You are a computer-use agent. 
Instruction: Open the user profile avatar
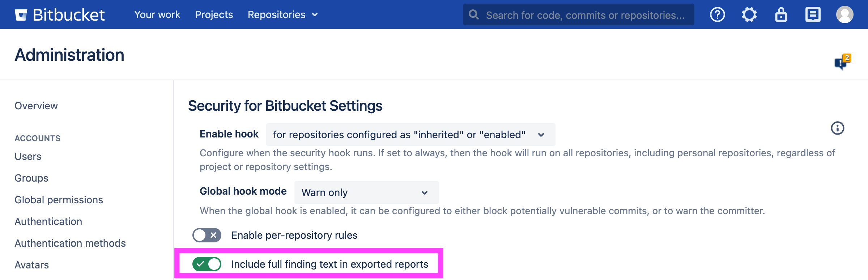pyautogui.click(x=844, y=15)
